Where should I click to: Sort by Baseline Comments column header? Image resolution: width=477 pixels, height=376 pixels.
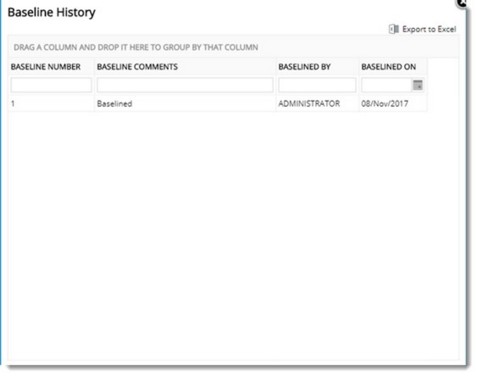click(137, 67)
